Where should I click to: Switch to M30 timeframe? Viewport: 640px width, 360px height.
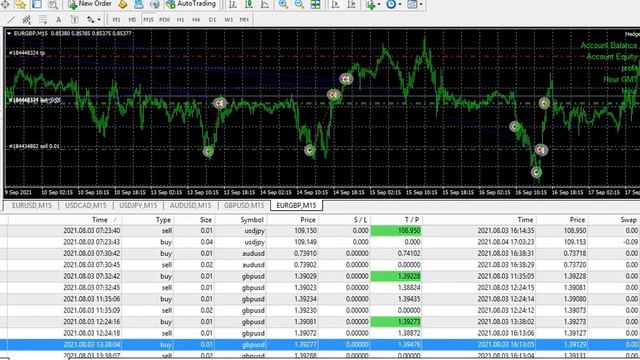pyautogui.click(x=164, y=19)
